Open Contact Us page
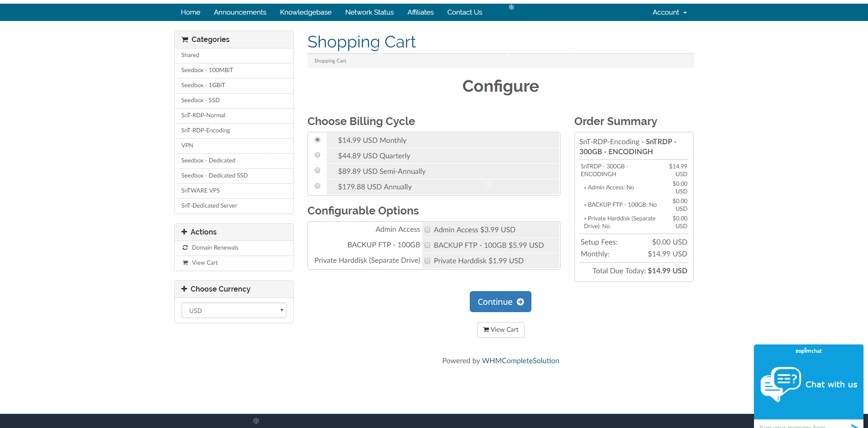Screen dimensions: 868x428 465,12
